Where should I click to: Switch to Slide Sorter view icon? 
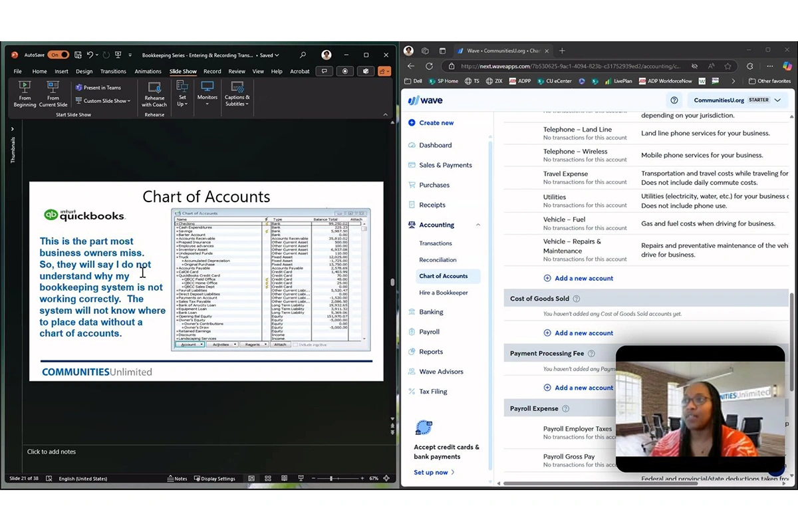(267, 479)
